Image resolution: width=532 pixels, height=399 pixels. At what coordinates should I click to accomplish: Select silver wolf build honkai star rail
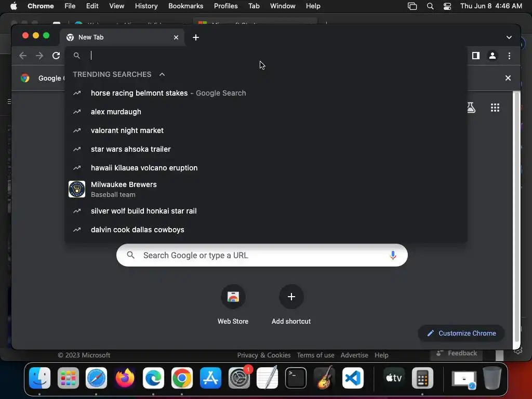[x=266, y=211]
